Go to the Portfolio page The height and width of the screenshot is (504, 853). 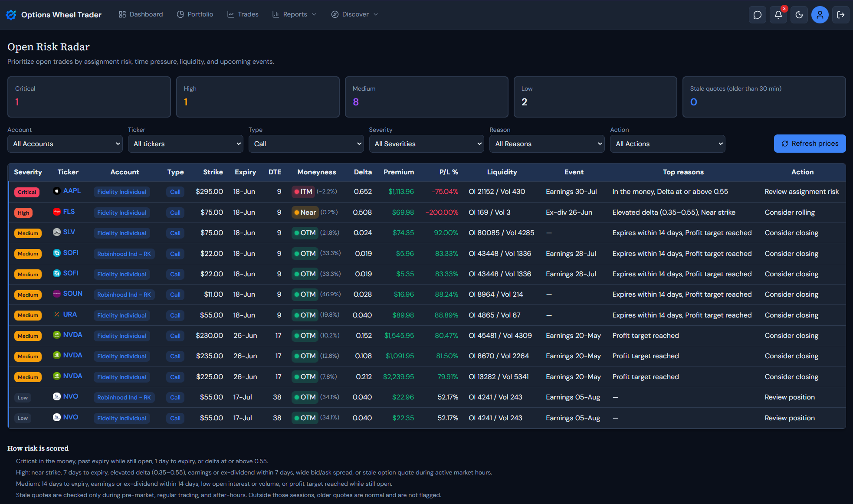coord(195,14)
